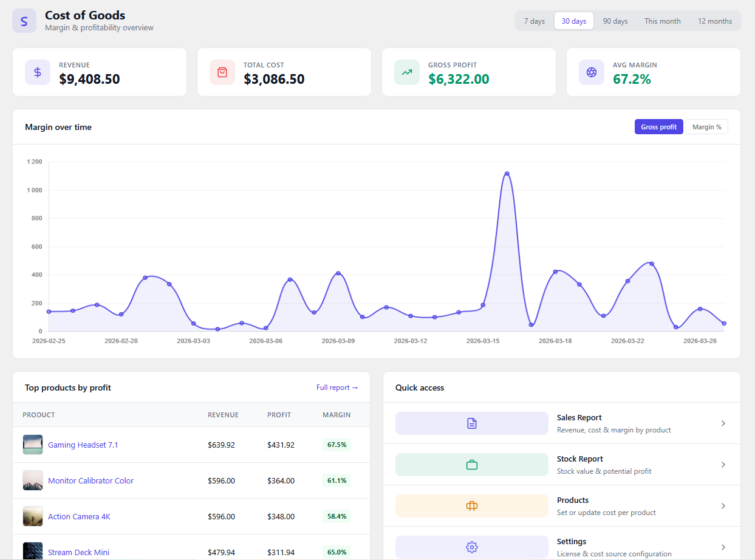
Task: Open the Sales Report document icon
Action: click(x=471, y=423)
